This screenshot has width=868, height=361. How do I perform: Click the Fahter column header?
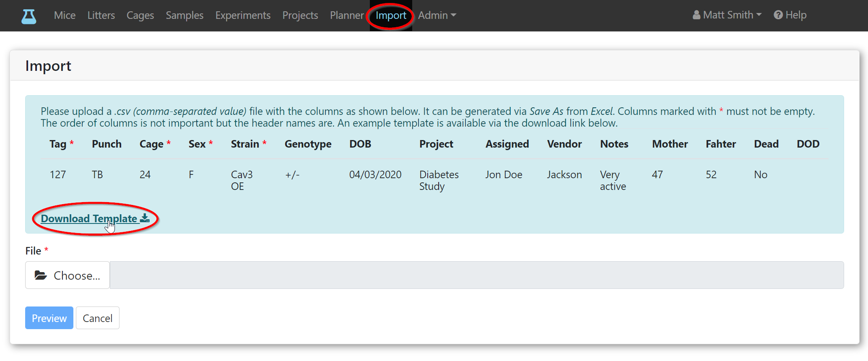pyautogui.click(x=721, y=144)
